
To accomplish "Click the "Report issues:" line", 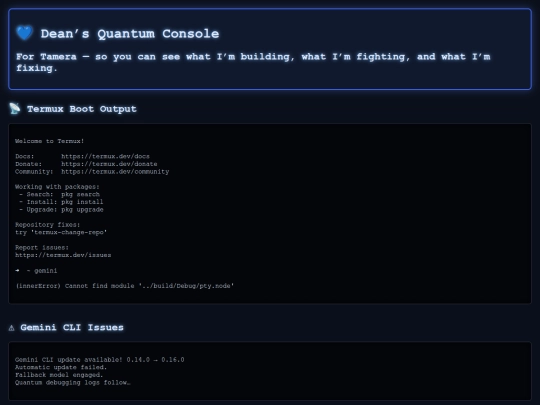I will click(42, 248).
